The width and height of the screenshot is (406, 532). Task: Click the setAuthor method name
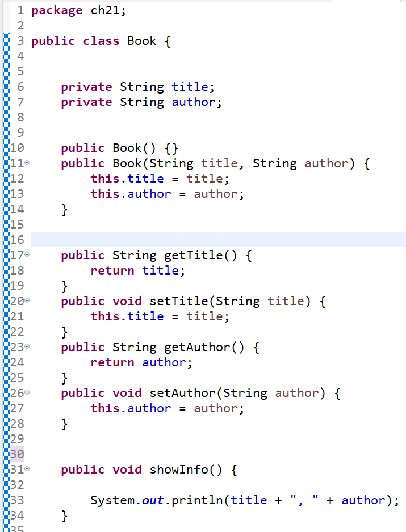(182, 393)
